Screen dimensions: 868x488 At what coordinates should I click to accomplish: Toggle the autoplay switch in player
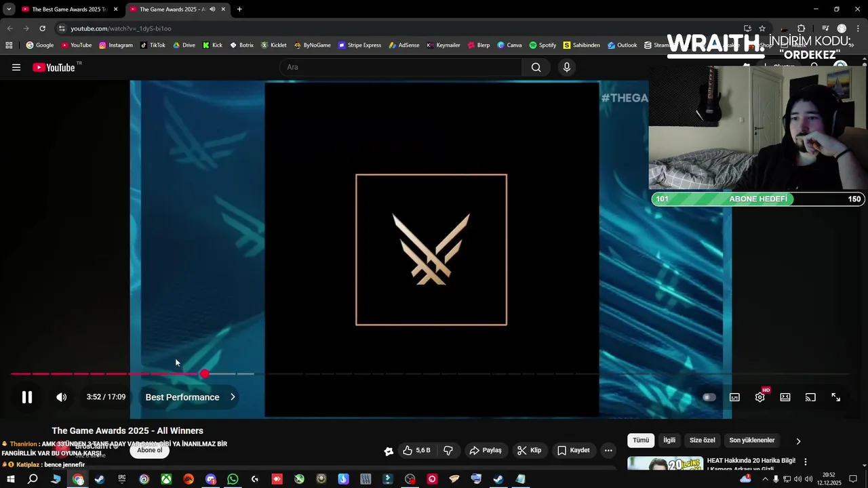709,397
